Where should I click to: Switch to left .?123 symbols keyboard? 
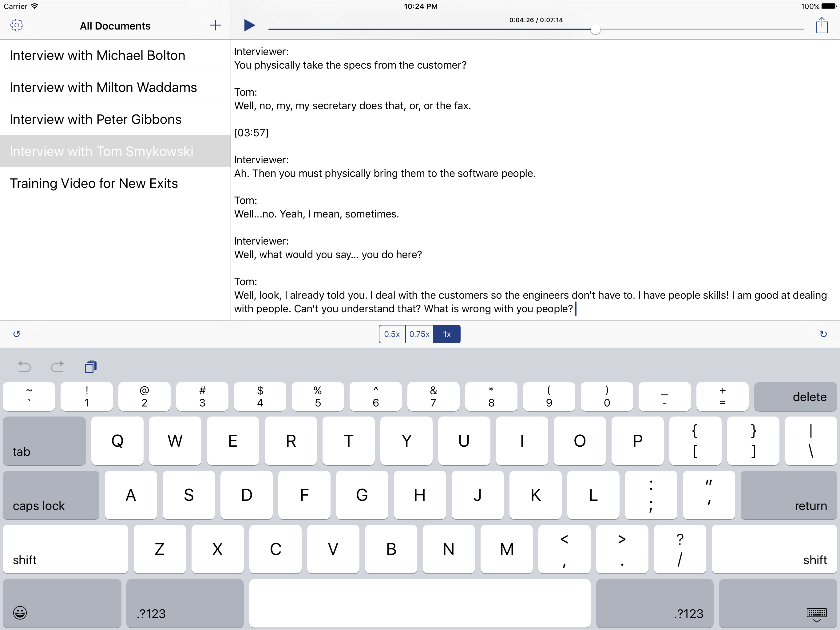click(x=185, y=604)
